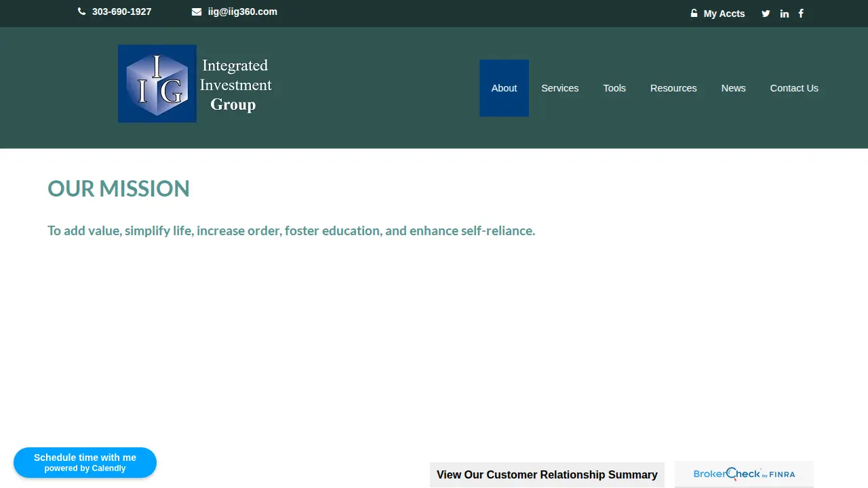The height and width of the screenshot is (488, 868).
Task: Select the About menu item
Action: coord(504,88)
